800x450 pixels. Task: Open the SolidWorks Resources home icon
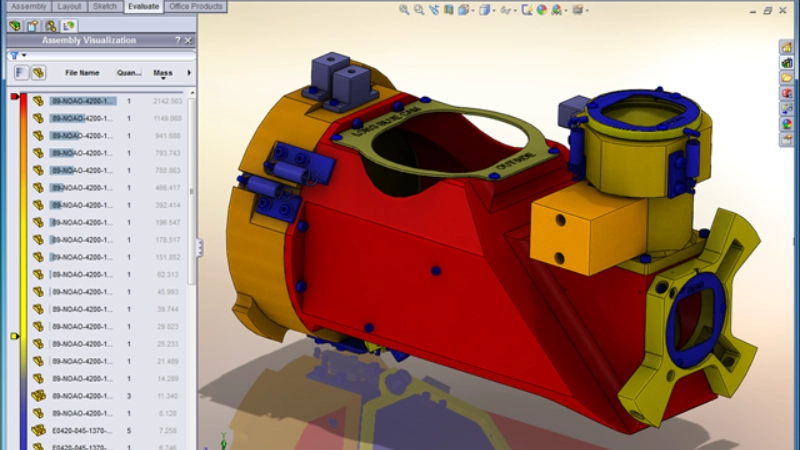click(787, 48)
